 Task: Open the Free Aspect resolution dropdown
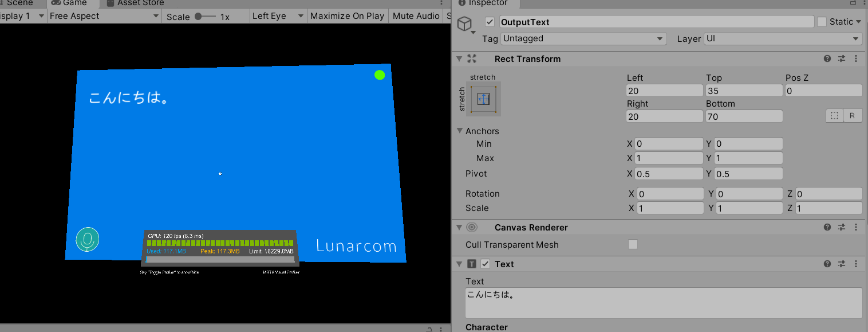pos(104,16)
